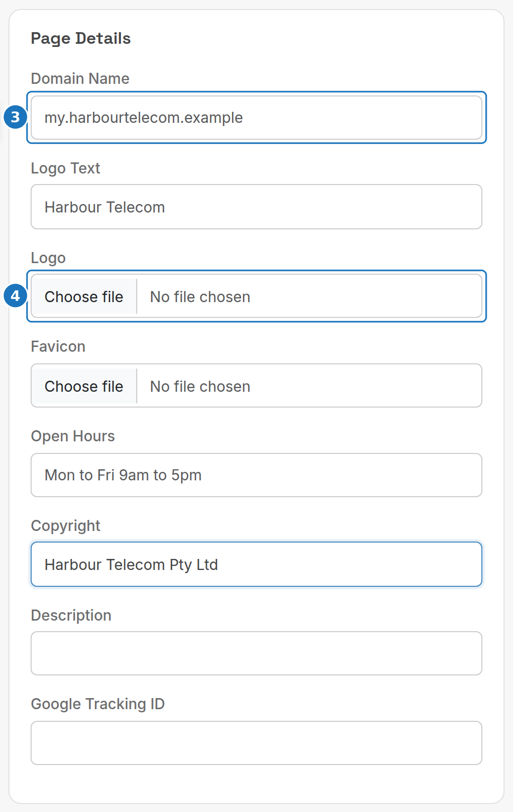
Task: Click the Copyright label
Action: point(65,526)
